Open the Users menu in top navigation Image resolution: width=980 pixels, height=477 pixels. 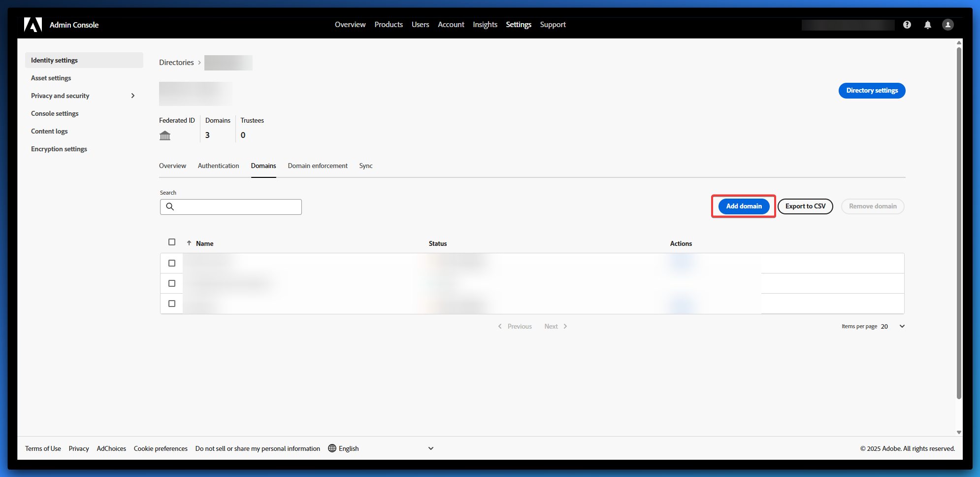(420, 25)
